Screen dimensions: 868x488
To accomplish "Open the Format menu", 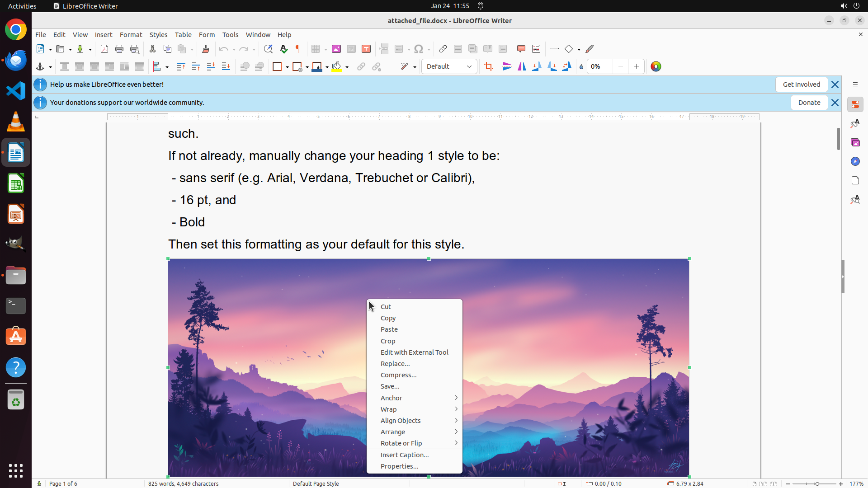I will pyautogui.click(x=131, y=34).
